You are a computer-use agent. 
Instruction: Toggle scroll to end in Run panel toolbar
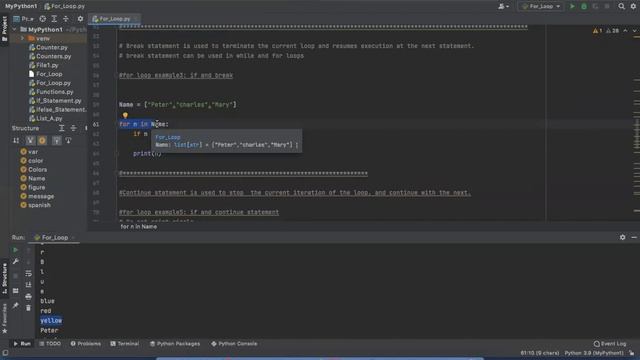pos(28,284)
